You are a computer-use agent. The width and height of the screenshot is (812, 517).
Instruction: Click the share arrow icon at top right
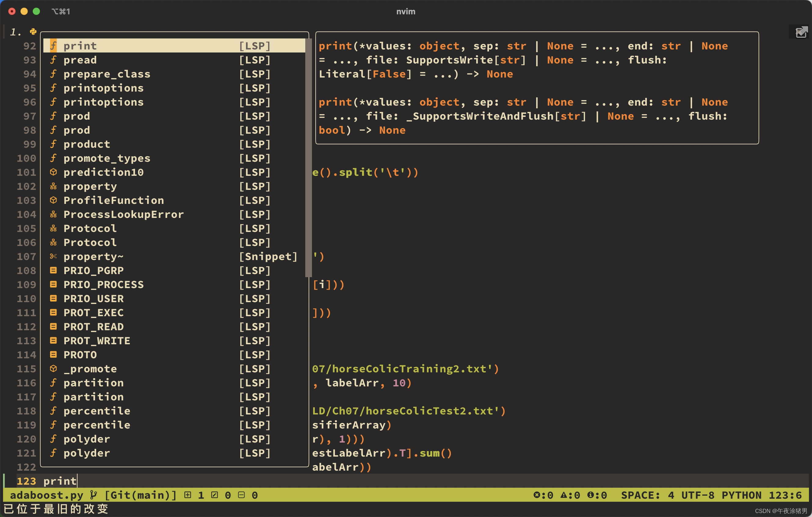[x=801, y=32]
